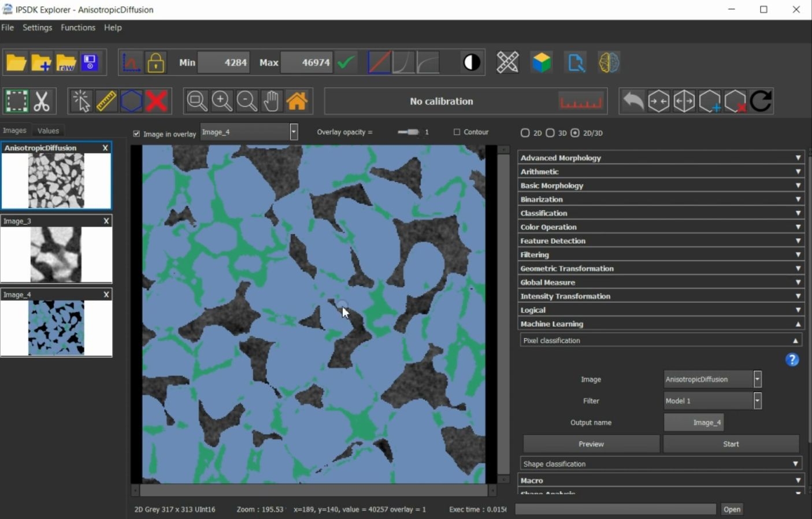
Task: Click the invert contrast circle icon
Action: point(472,62)
